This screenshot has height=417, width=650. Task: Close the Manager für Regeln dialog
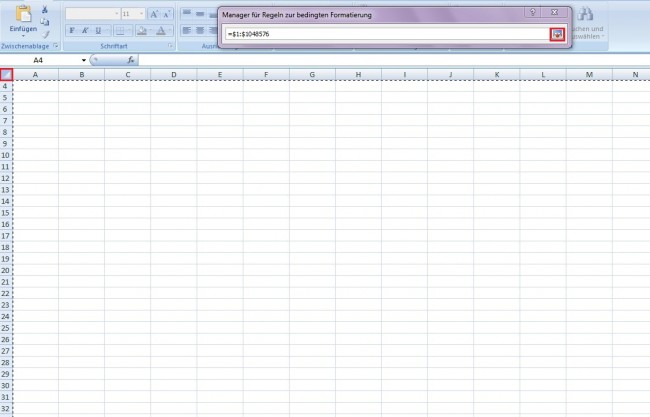[554, 12]
